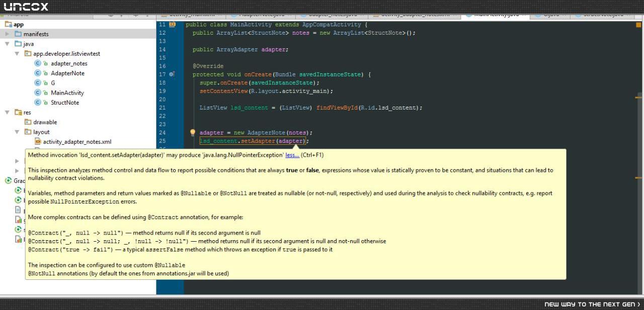This screenshot has height=310, width=644.
Task: Click line number 21 in the gutter
Action: pyautogui.click(x=162, y=108)
